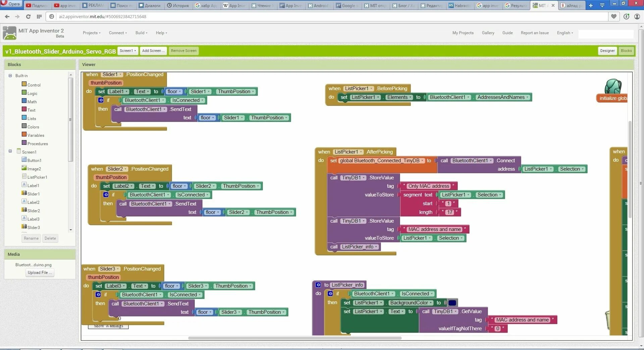Open the Slider1 dropdown in the PositionChanged header

point(112,74)
